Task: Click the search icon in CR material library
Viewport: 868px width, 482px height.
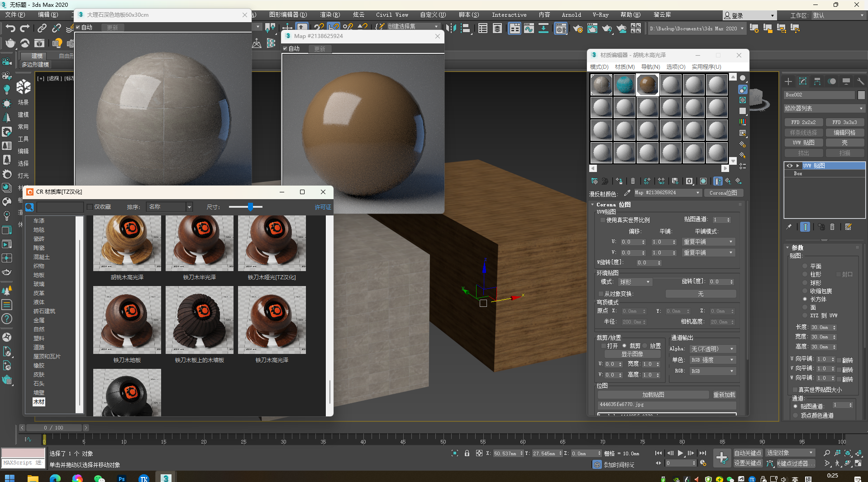Action: pos(30,207)
